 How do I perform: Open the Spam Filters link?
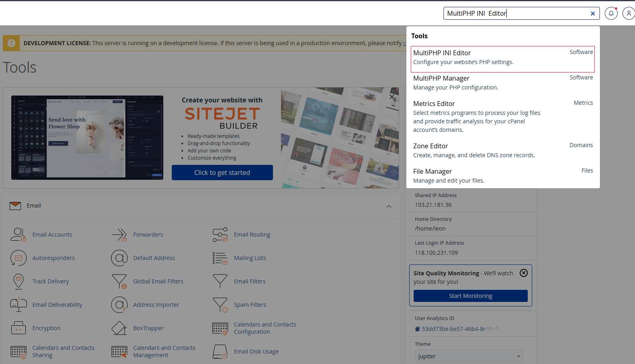tap(250, 305)
